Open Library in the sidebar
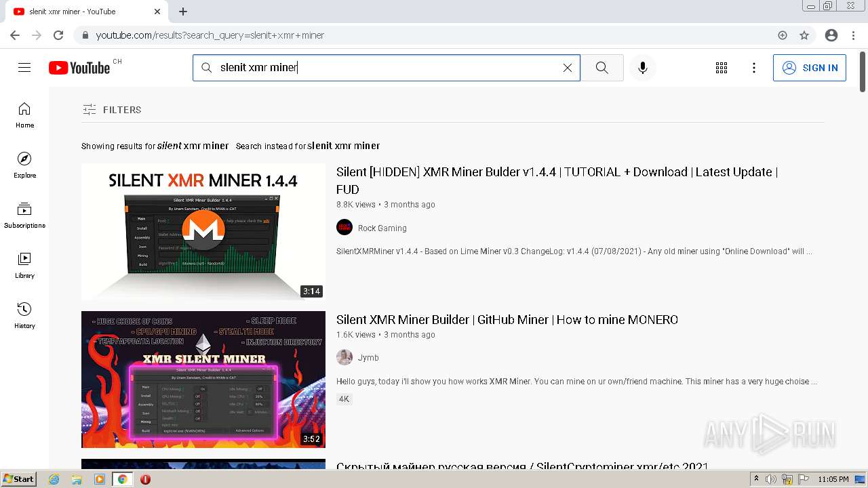 (24, 266)
